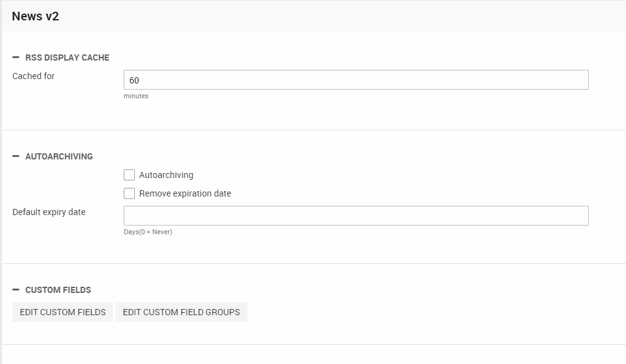
Task: Collapse the RSS Display Cache section minus icon
Action: click(x=16, y=57)
